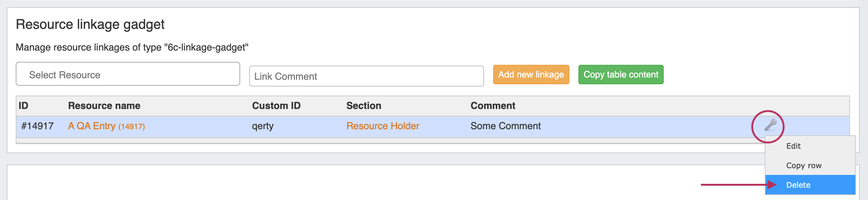The image size is (868, 200).
Task: Click the Custom ID column header
Action: click(276, 106)
